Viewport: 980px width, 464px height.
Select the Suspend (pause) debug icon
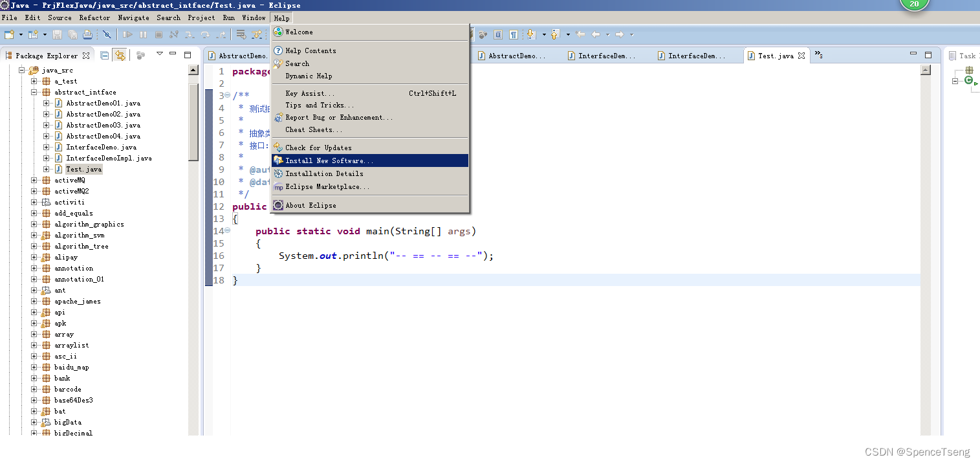point(144,35)
